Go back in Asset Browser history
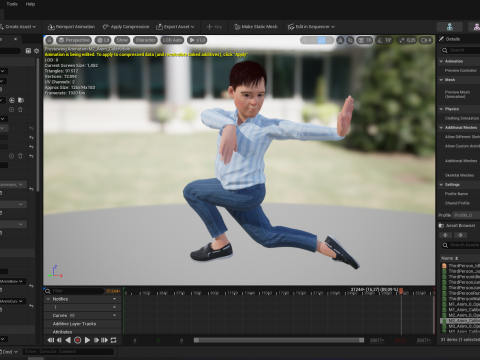Image resolution: width=480 pixels, height=360 pixels. pyautogui.click(x=446, y=235)
